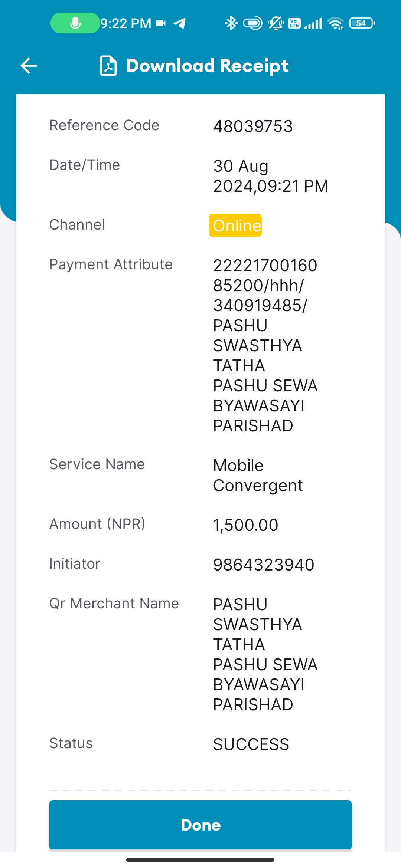
Task: Tap the PDF receipt download icon
Action: (108, 66)
